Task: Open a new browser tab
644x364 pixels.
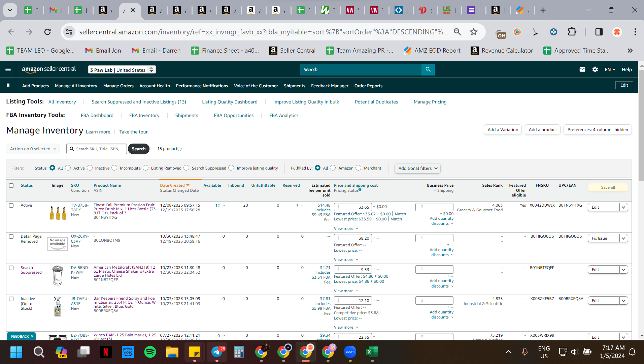Action: [543, 10]
